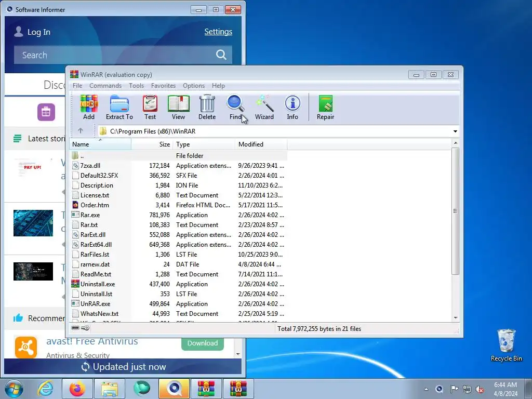This screenshot has width=532, height=399.
Task: Select the parent folder '..' row
Action: (x=179, y=156)
